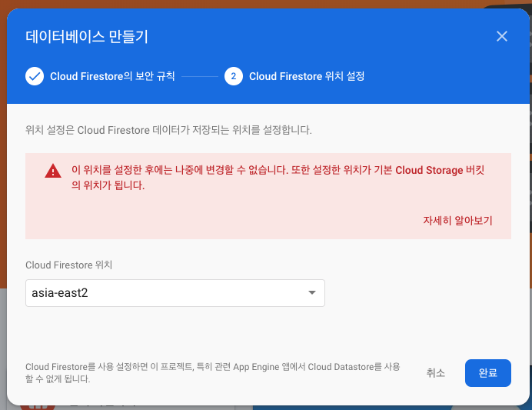Click the 취소 button
Viewport: 532px width, 410px height.
435,372
